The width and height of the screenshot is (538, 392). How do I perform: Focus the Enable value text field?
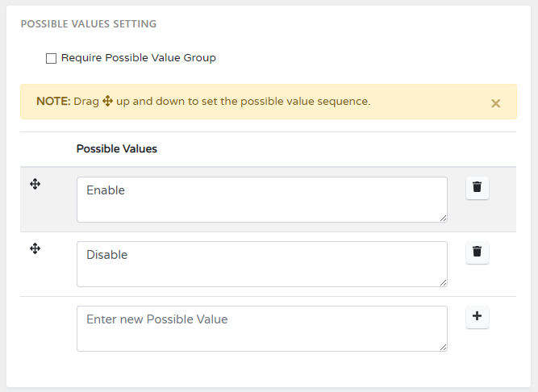pos(261,200)
